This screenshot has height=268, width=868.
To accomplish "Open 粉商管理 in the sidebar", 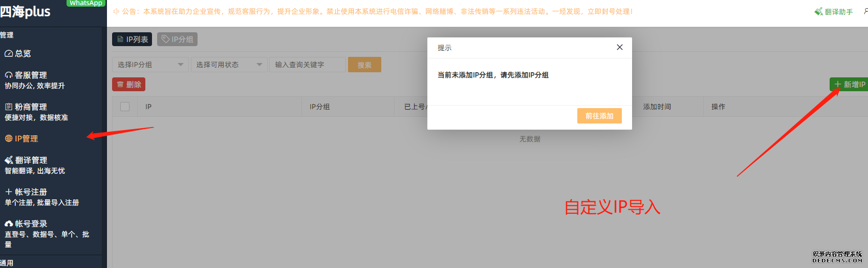I will pos(31,107).
